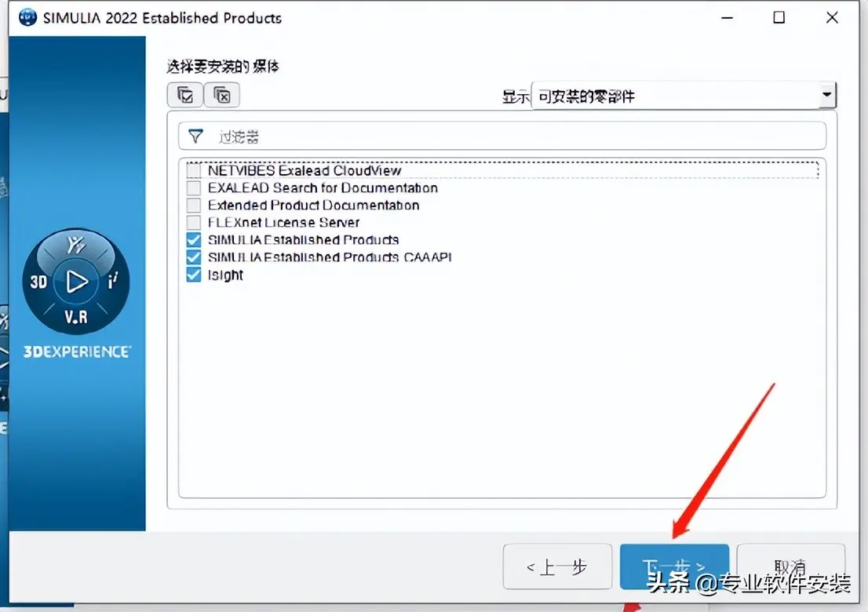The width and height of the screenshot is (868, 612).
Task: Enable EXALEAD Search for Documentation
Action: coord(193,188)
